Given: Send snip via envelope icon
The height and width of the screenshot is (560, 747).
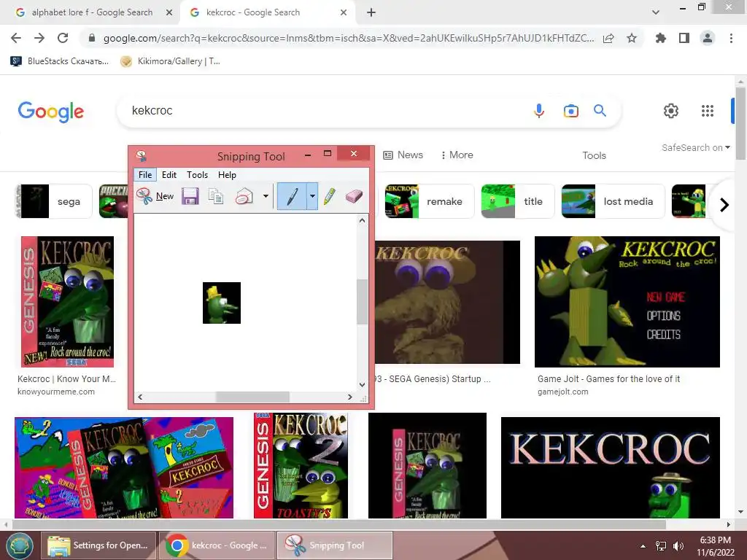Looking at the screenshot, I should coord(244,196).
